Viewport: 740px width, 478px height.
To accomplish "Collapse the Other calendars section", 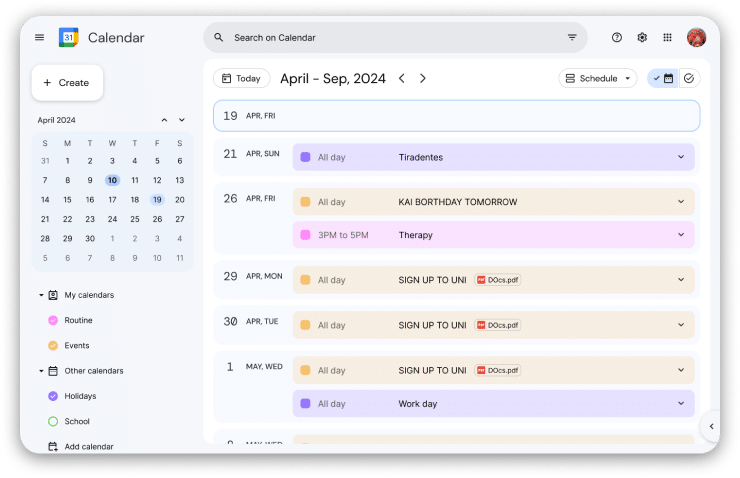I will pos(41,371).
